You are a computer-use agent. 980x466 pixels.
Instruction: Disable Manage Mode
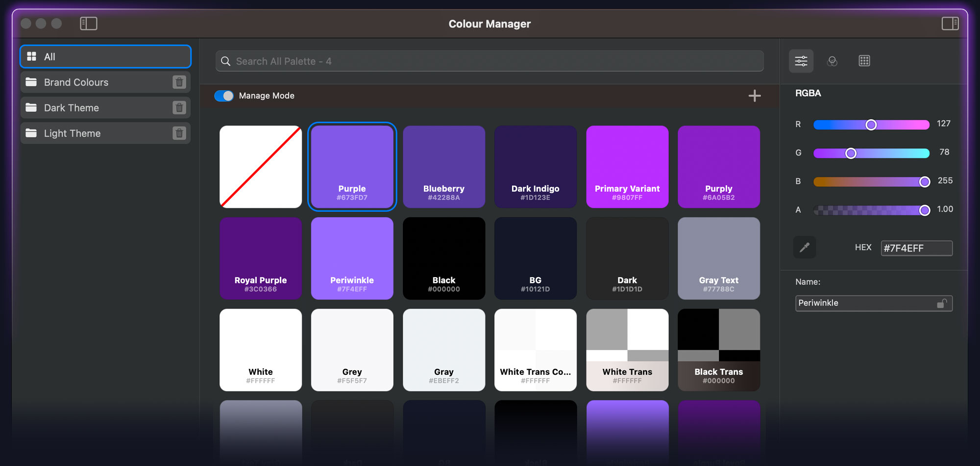tap(224, 96)
